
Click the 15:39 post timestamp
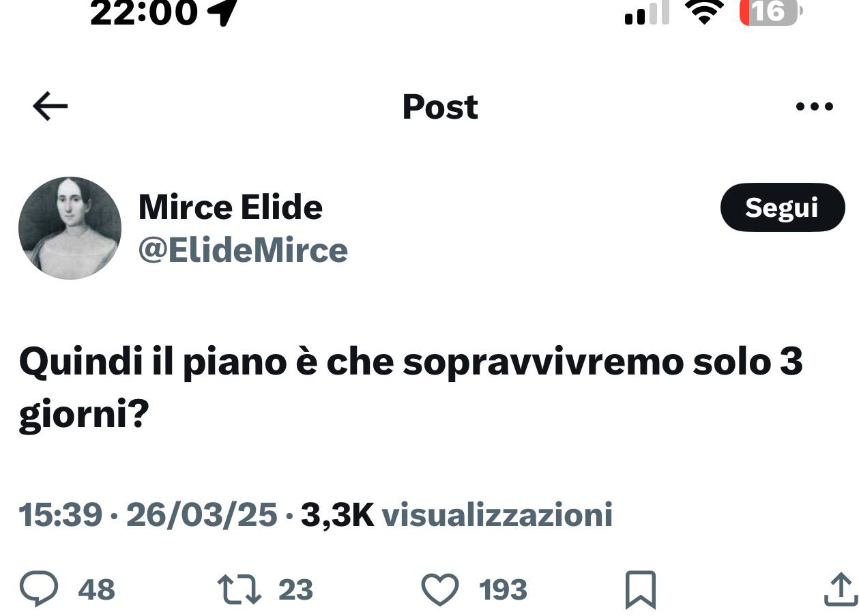pos(61,515)
